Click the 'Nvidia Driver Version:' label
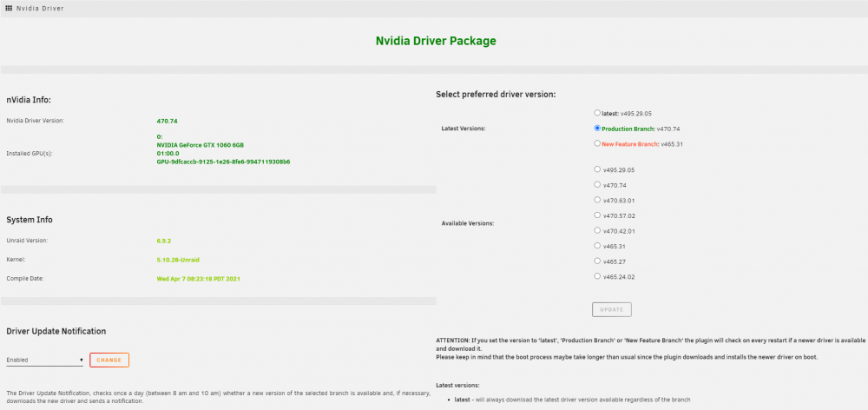 36,121
